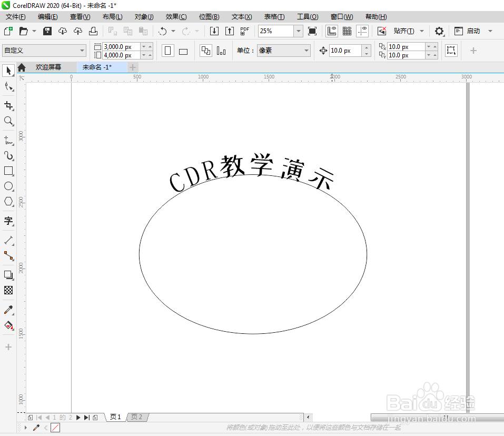The image size is (504, 436).
Task: Open the zoom level 25% dropdown
Action: click(x=299, y=31)
